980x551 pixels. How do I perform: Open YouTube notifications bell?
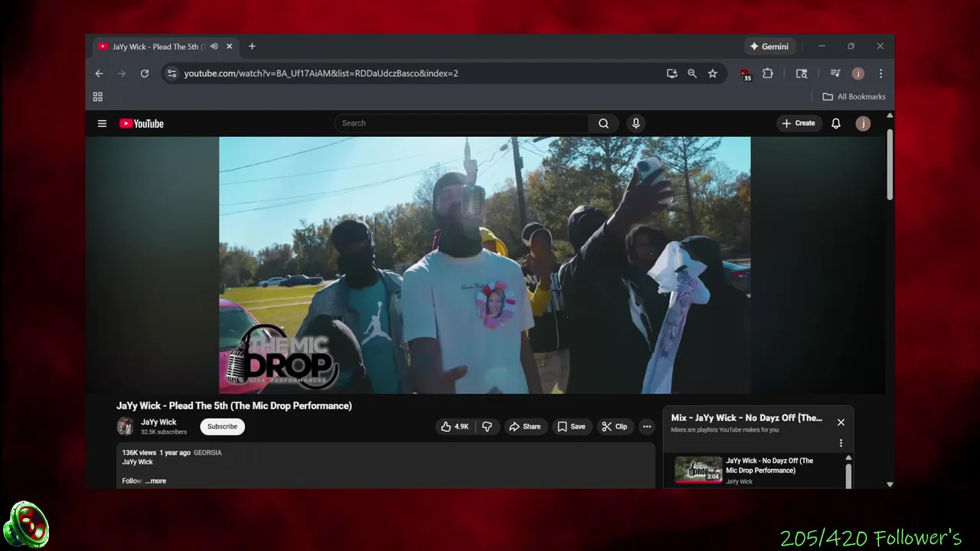[836, 123]
